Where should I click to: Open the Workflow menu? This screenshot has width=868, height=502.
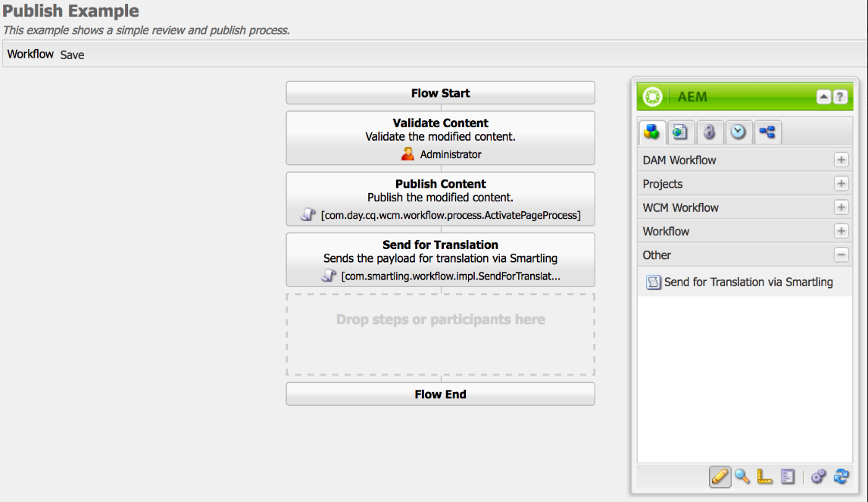pyautogui.click(x=30, y=54)
